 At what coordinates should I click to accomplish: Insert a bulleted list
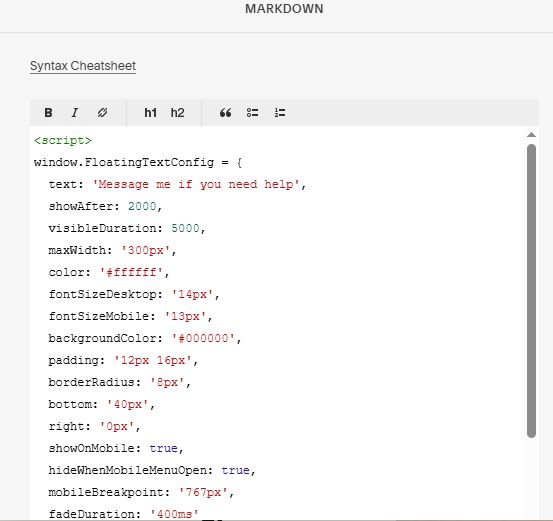click(x=253, y=113)
